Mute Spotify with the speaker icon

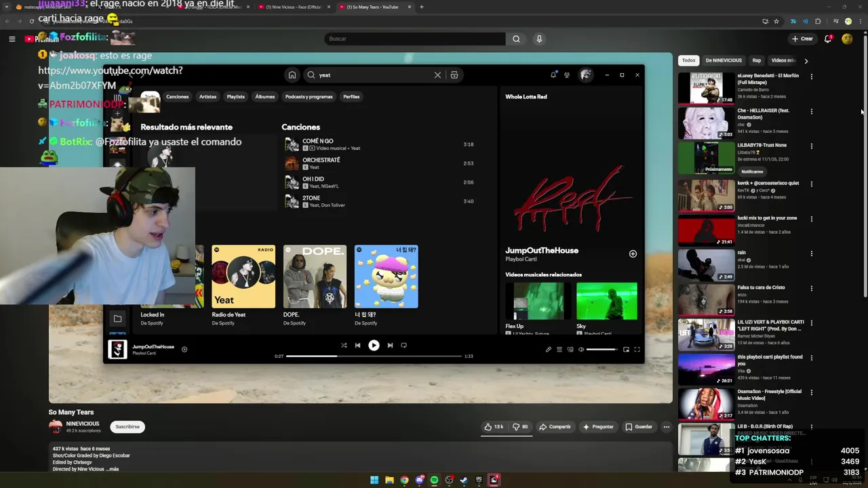click(x=581, y=350)
